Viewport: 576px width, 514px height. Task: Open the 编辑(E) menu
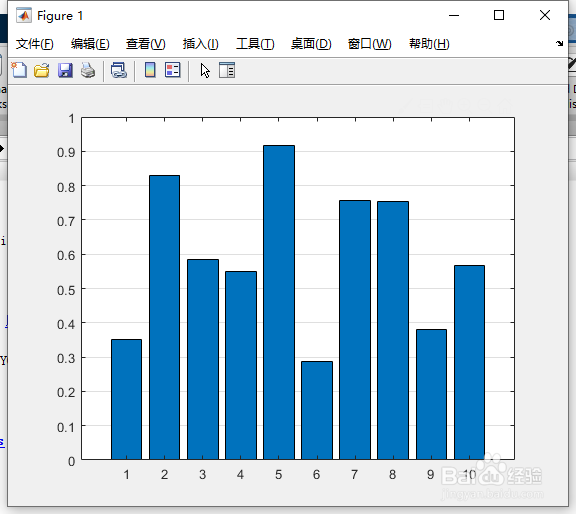(x=90, y=44)
